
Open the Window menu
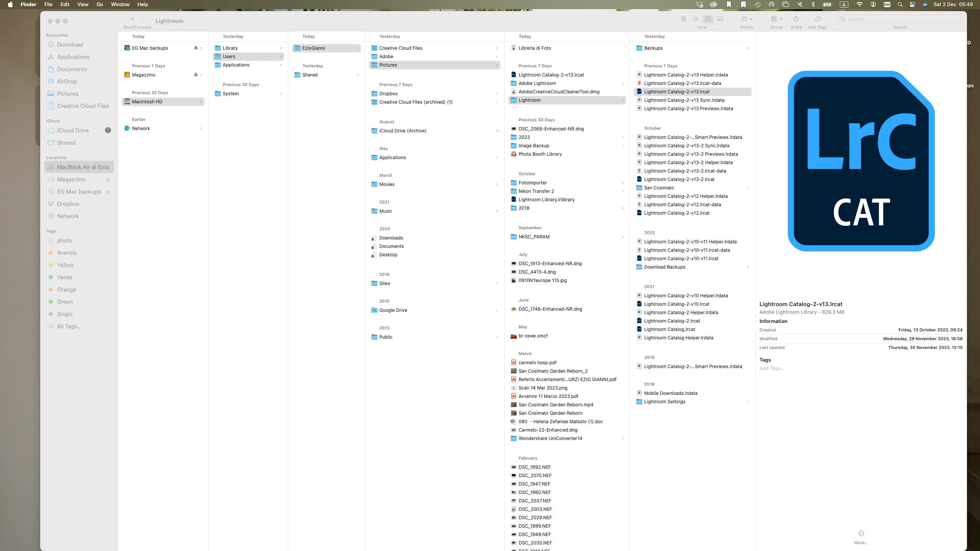tap(120, 5)
